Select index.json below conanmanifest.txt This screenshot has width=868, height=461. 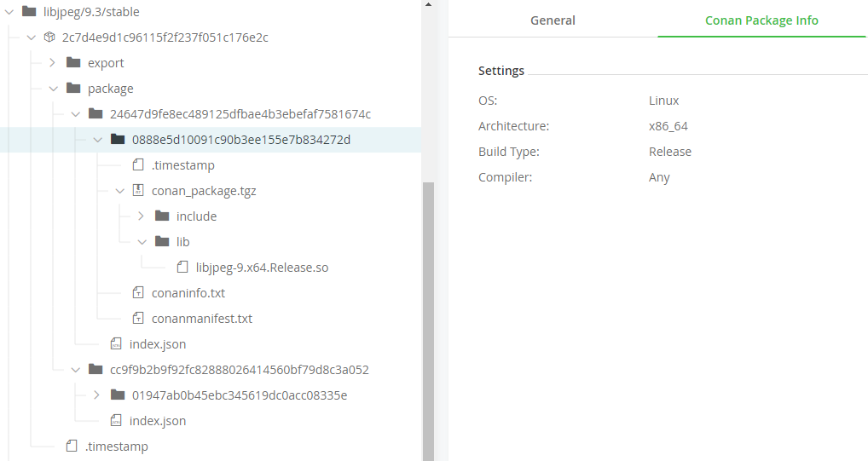pyautogui.click(x=157, y=344)
